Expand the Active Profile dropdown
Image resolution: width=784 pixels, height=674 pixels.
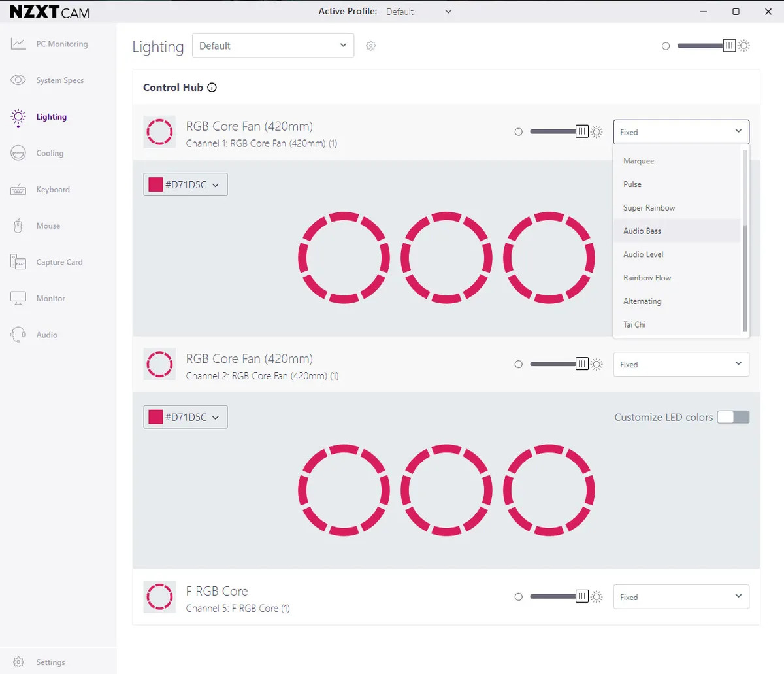pyautogui.click(x=419, y=12)
